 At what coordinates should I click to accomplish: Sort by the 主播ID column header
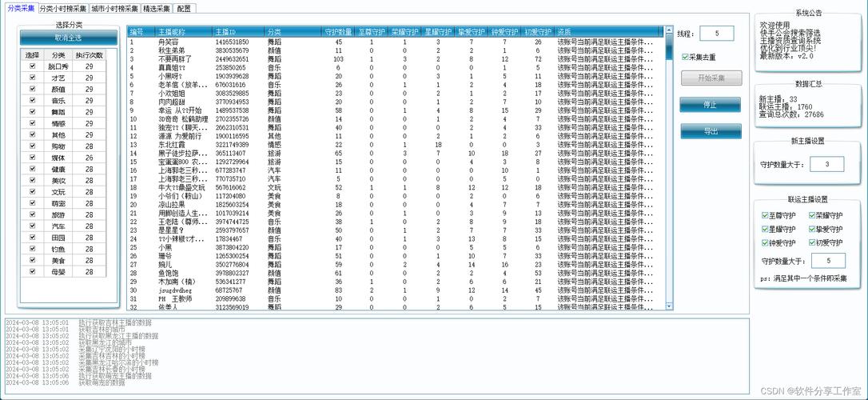[x=238, y=31]
